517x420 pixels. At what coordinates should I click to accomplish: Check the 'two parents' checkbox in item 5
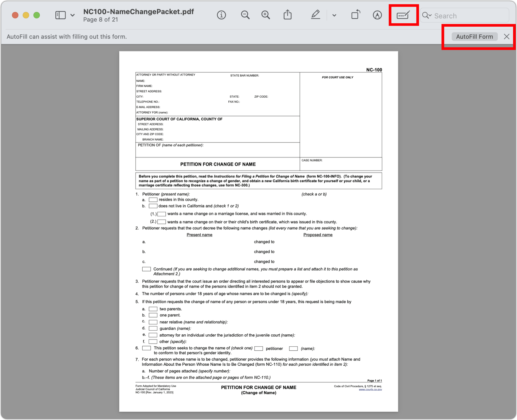pos(153,309)
